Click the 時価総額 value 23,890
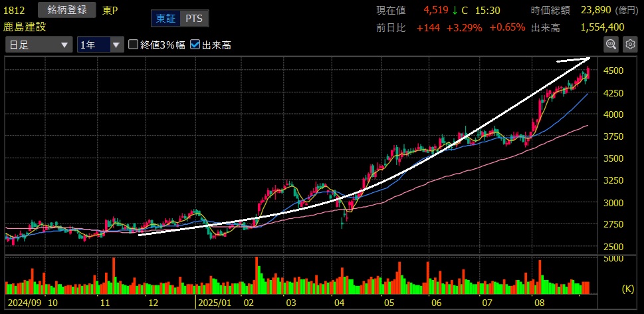 tap(595, 11)
